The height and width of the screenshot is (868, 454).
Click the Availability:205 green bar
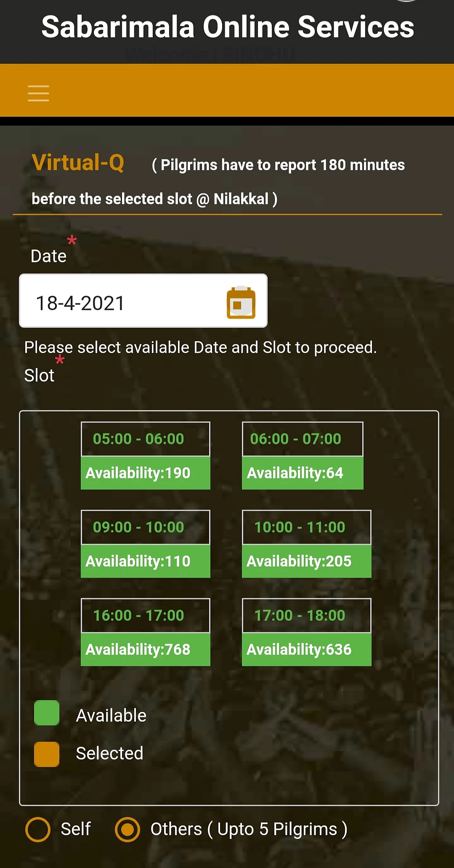(307, 561)
